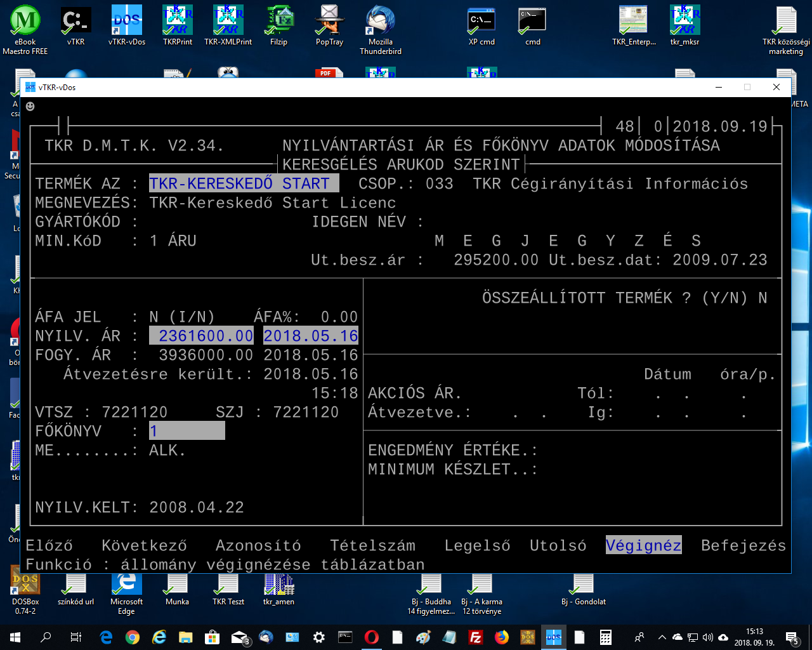The height and width of the screenshot is (650, 812).
Task: Select the Előző menu option
Action: click(x=49, y=545)
